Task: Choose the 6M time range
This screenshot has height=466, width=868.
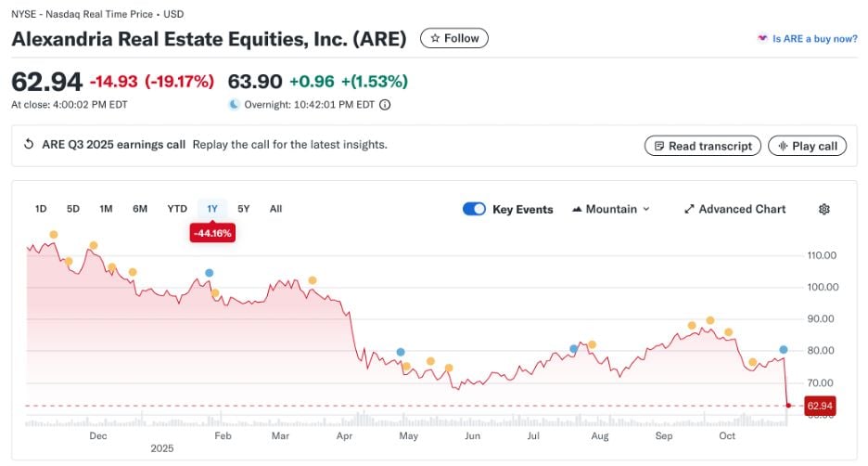Action: (140, 209)
